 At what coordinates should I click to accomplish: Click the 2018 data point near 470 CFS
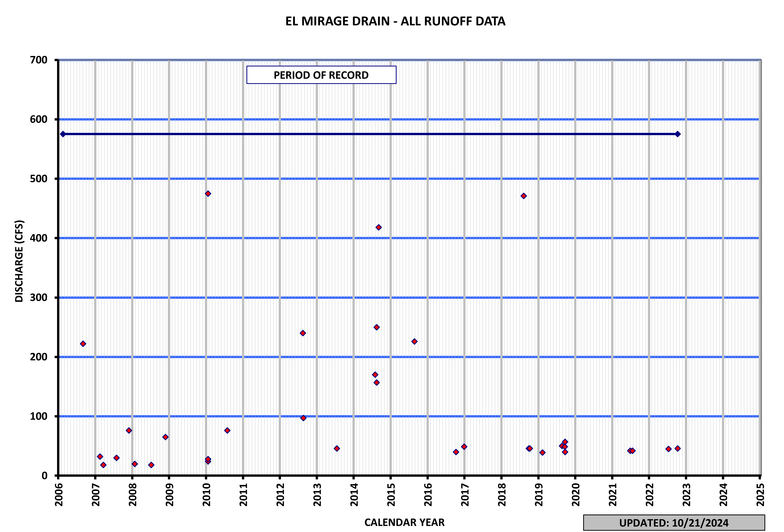pos(524,196)
